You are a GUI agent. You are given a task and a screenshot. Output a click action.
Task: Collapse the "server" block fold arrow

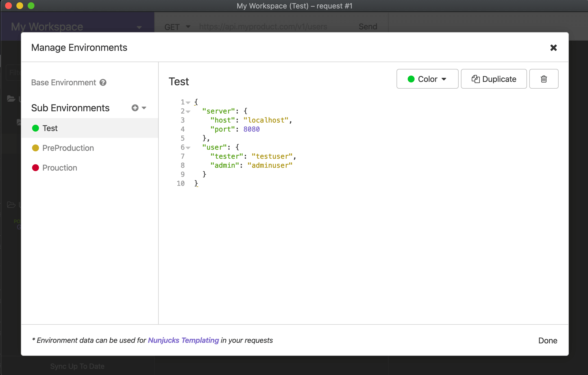[188, 112]
